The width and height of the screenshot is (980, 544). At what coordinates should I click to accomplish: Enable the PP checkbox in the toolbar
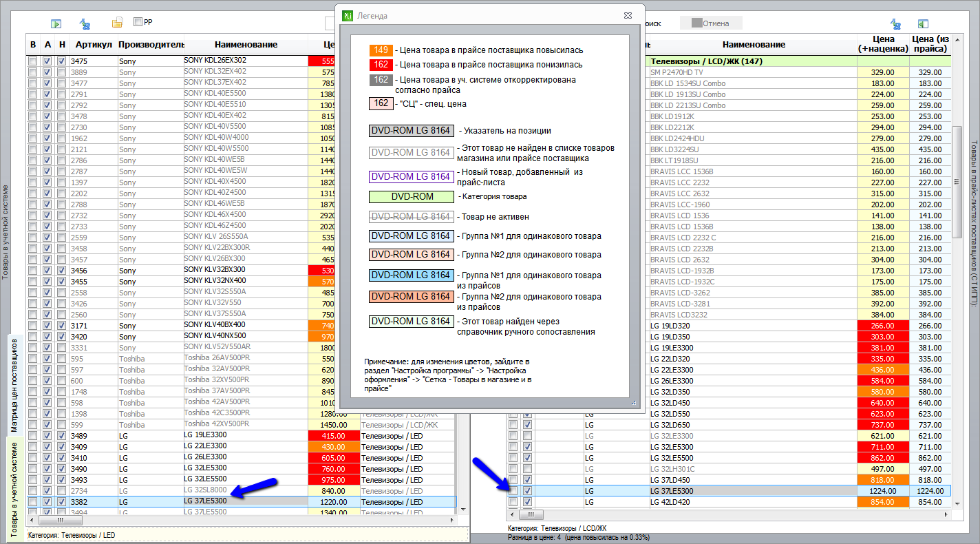click(138, 22)
